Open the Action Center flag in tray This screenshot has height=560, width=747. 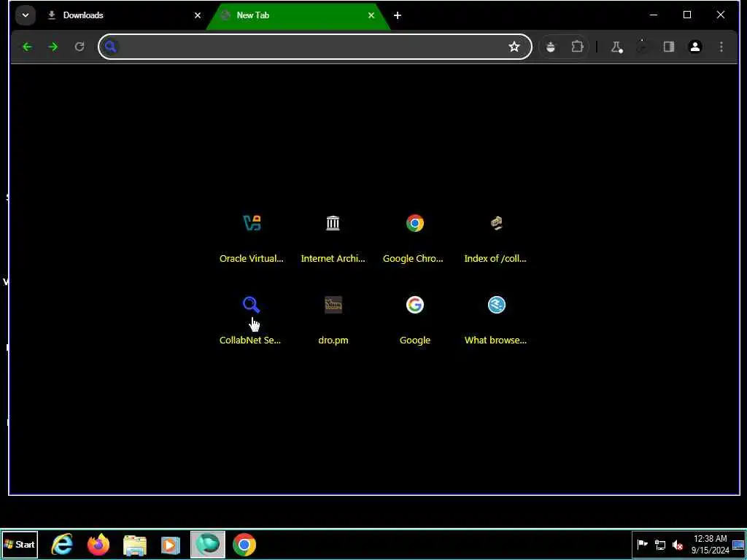(x=642, y=545)
